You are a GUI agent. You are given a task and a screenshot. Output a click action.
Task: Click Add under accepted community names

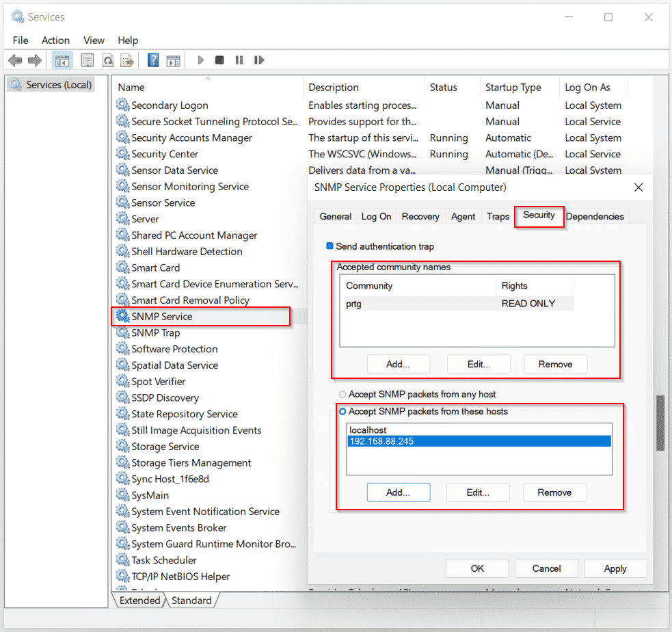pos(398,364)
